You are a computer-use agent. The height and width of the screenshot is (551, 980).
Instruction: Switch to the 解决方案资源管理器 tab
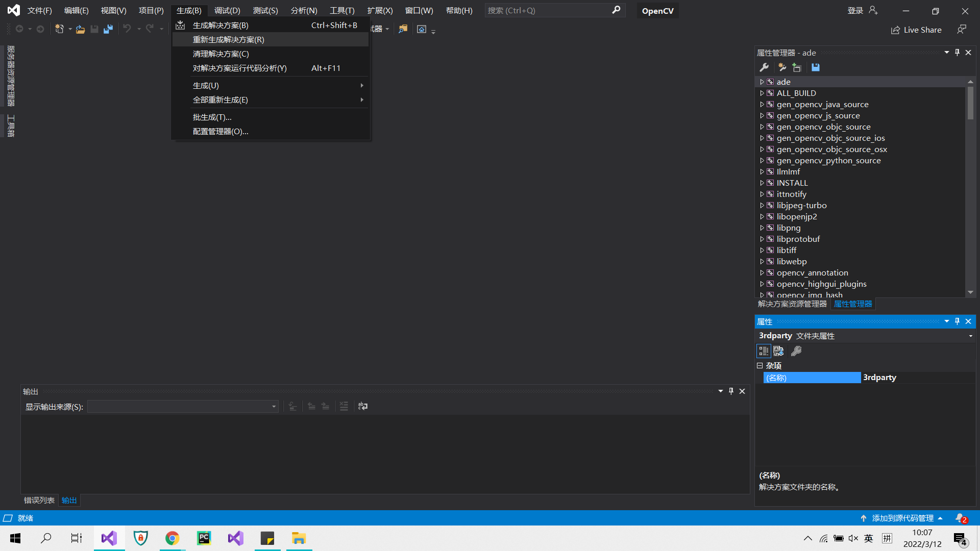point(792,304)
